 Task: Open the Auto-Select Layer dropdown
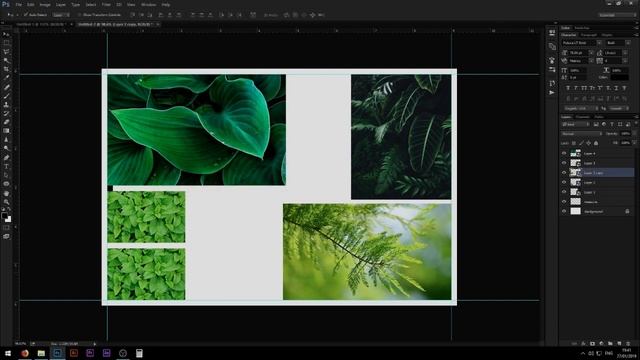pyautogui.click(x=61, y=15)
